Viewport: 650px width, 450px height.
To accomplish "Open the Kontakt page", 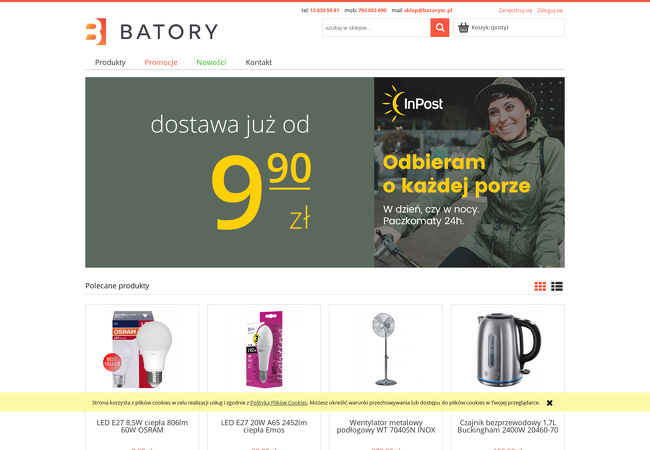I will click(259, 62).
